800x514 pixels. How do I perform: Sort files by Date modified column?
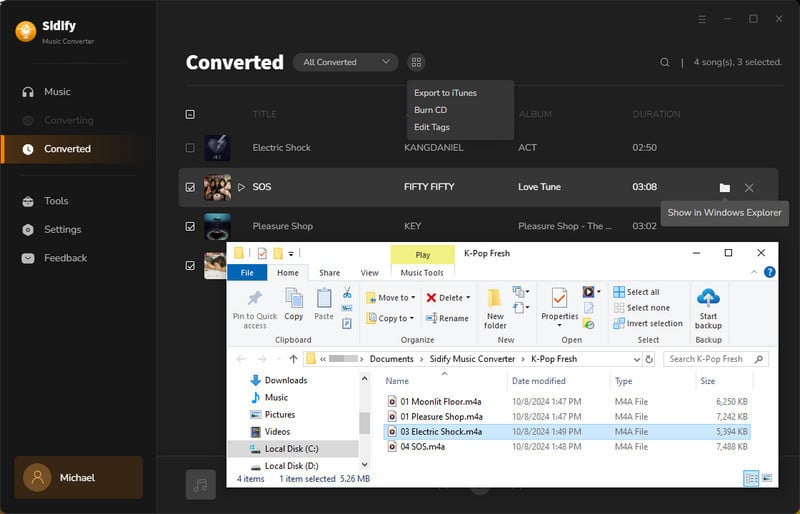point(538,381)
